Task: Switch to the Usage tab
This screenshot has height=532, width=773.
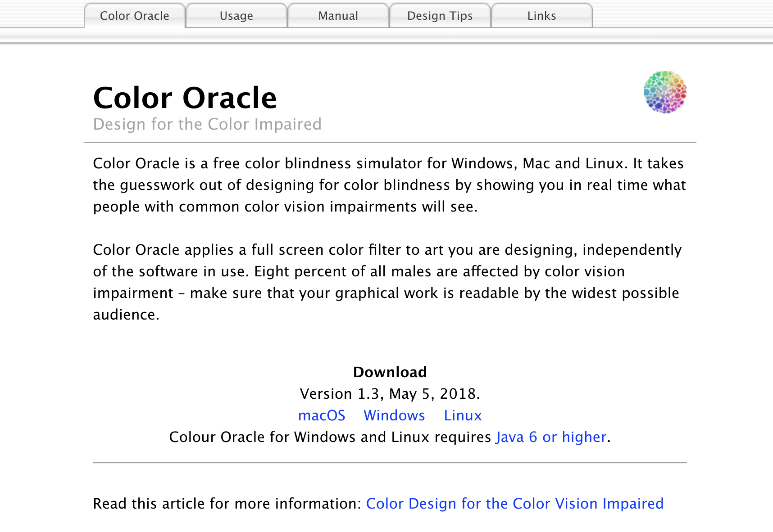Action: (x=236, y=15)
